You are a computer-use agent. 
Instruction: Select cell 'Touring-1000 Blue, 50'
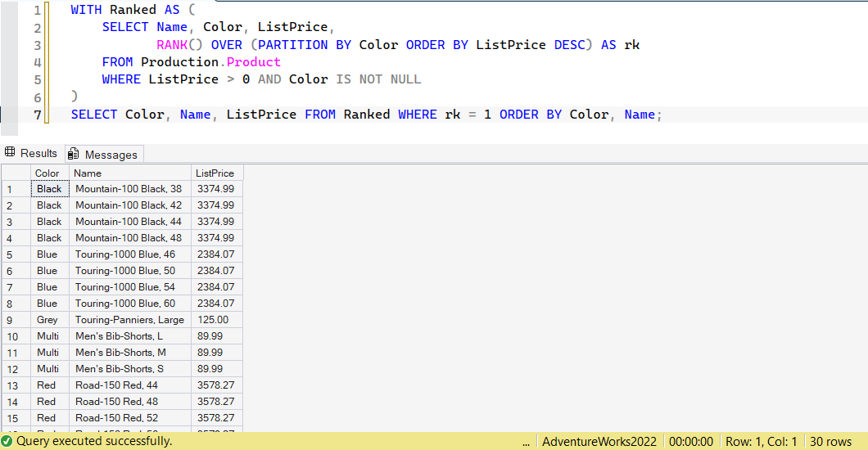pos(130,271)
